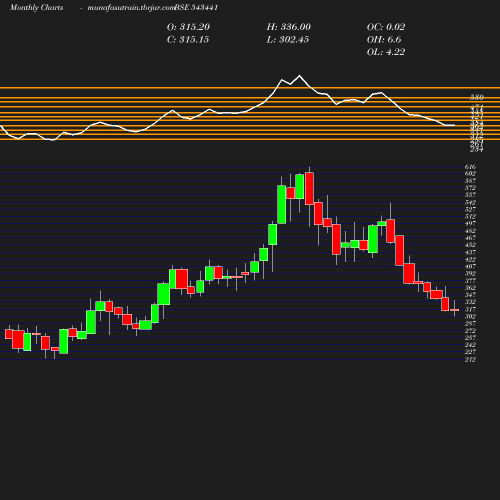Click the '272' price axis label
Viewport: 500px width, 500px height.
(x=470, y=331)
